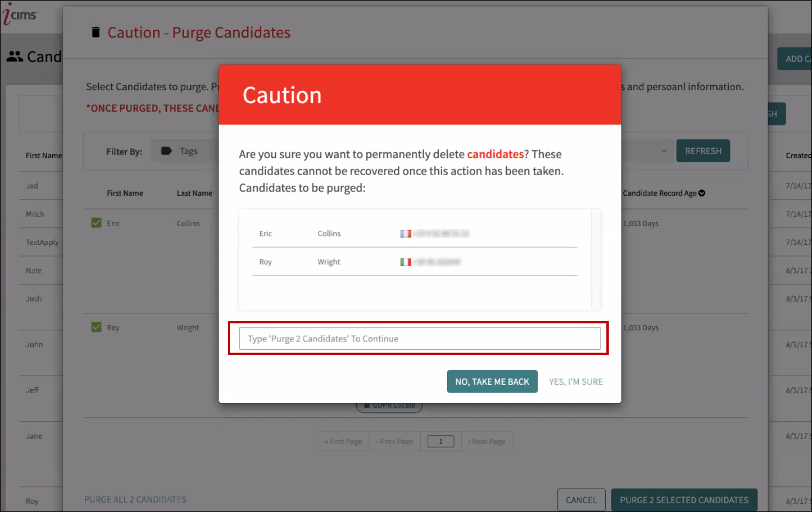Click the iCIMS logo

(20, 14)
